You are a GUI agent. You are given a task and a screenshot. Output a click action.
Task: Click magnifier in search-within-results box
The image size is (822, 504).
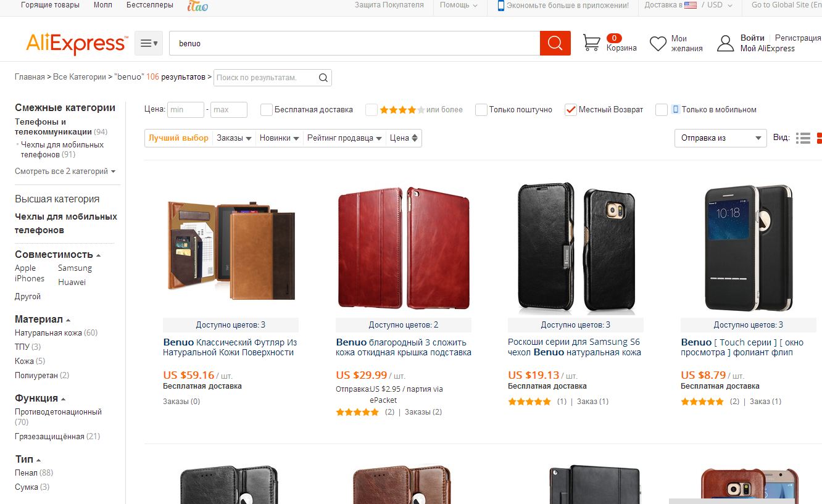(x=323, y=78)
